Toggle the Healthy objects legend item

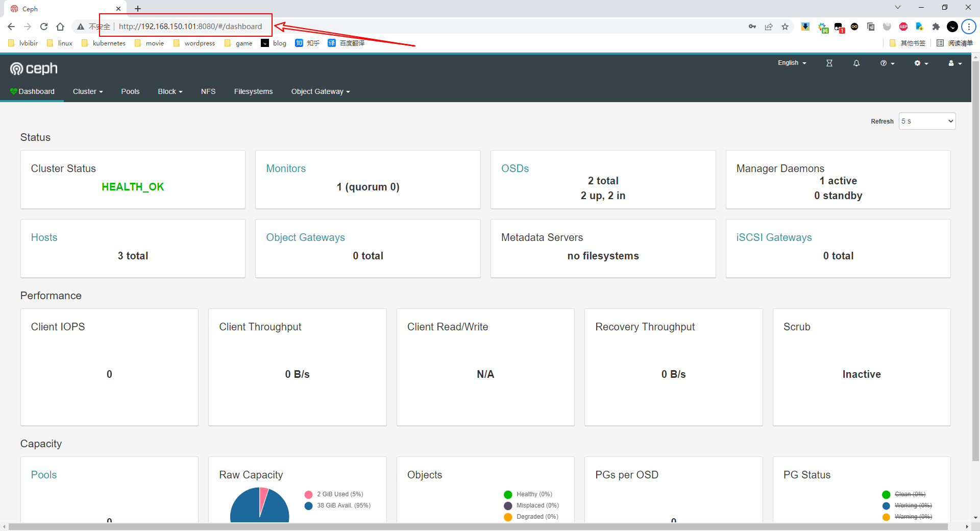coord(533,494)
